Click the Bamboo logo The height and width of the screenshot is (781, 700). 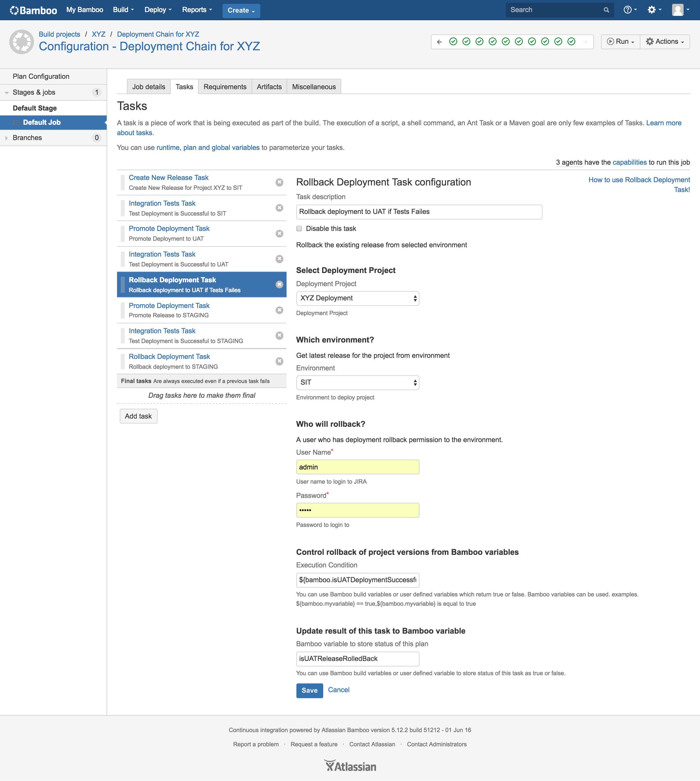coord(33,10)
